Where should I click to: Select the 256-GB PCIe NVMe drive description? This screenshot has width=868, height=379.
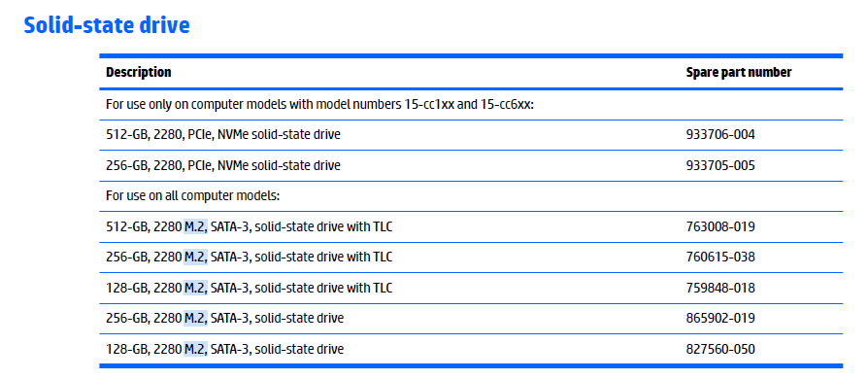tap(223, 165)
